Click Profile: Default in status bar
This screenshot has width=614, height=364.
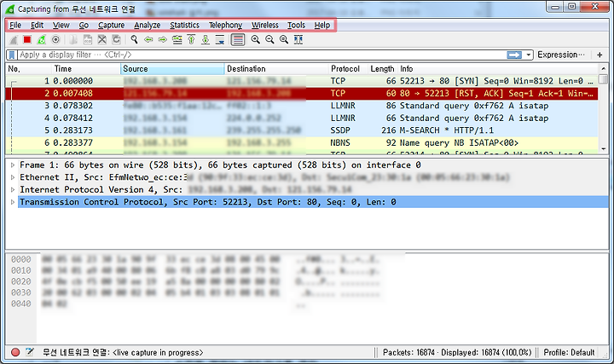569,353
